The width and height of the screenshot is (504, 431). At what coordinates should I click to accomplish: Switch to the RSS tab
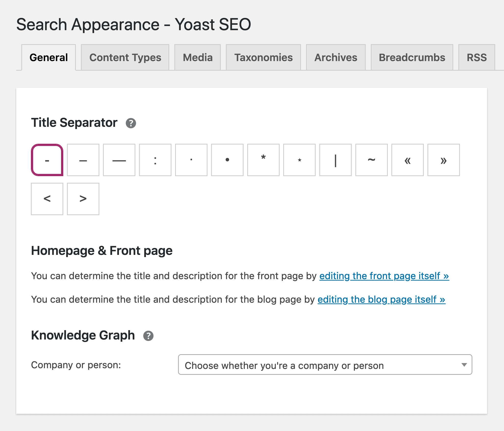point(476,57)
